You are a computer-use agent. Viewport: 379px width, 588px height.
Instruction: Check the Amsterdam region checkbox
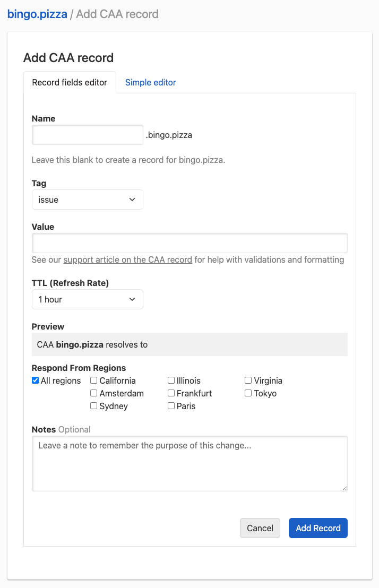click(x=93, y=393)
